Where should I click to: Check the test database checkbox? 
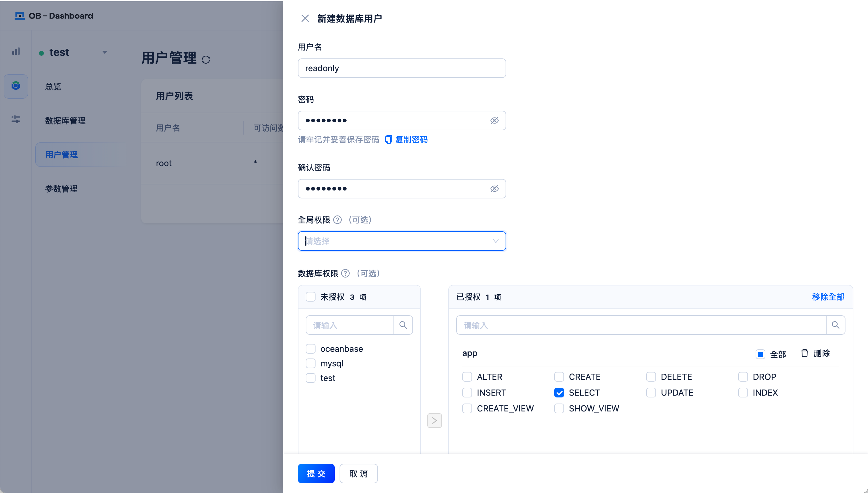click(x=311, y=378)
